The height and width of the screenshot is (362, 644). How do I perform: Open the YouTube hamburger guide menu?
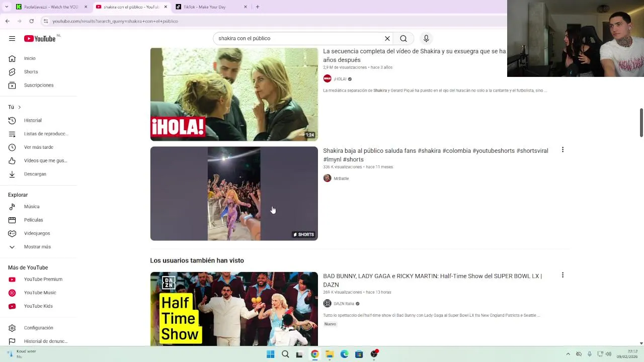[12, 39]
